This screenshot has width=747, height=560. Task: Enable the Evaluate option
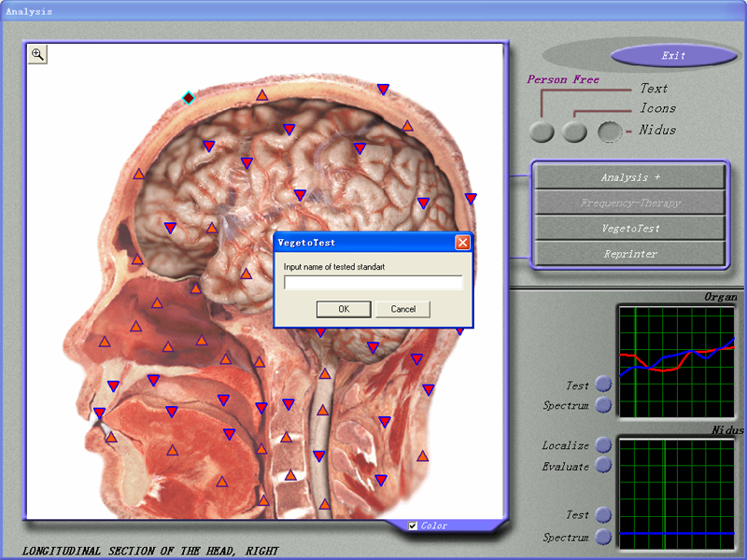click(603, 465)
